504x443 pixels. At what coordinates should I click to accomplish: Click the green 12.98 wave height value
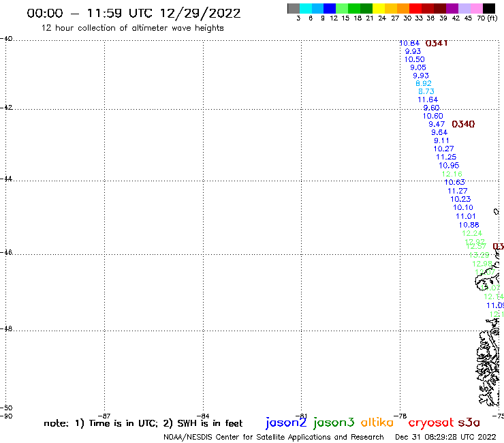[x=482, y=264]
